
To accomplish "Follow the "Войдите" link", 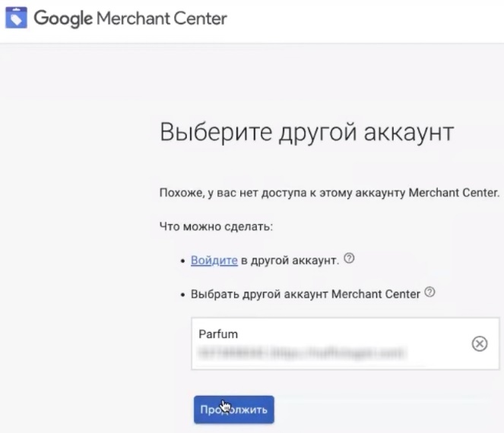I will (214, 261).
